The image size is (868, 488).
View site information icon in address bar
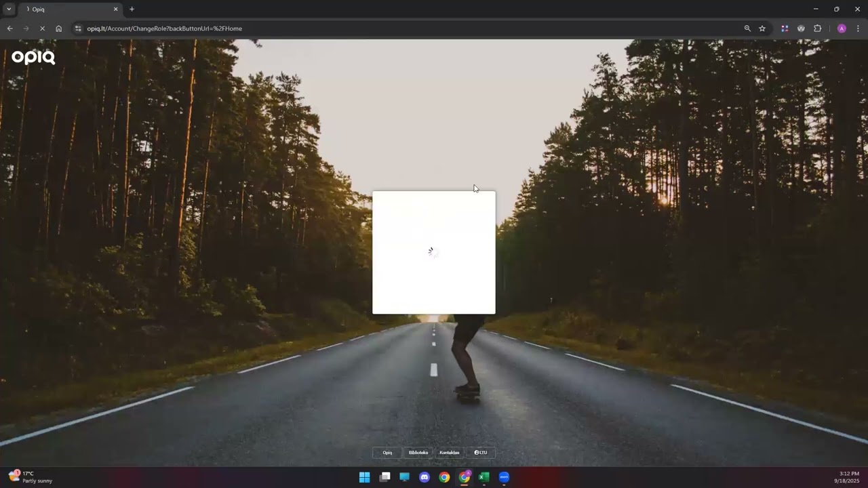(78, 28)
